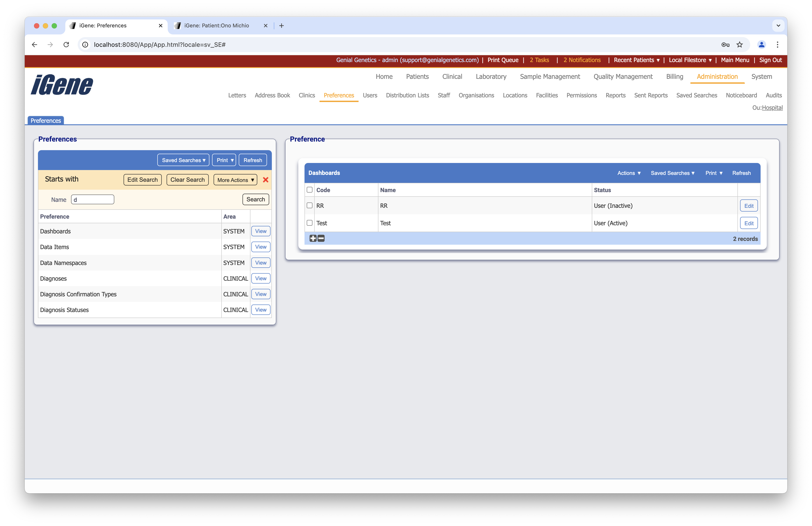Switch to the Administration menu

[x=717, y=76]
